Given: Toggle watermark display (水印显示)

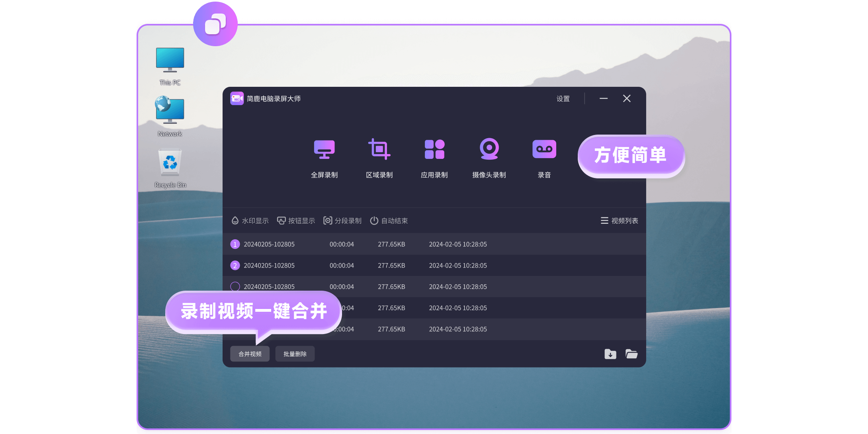Looking at the screenshot, I should 250,221.
